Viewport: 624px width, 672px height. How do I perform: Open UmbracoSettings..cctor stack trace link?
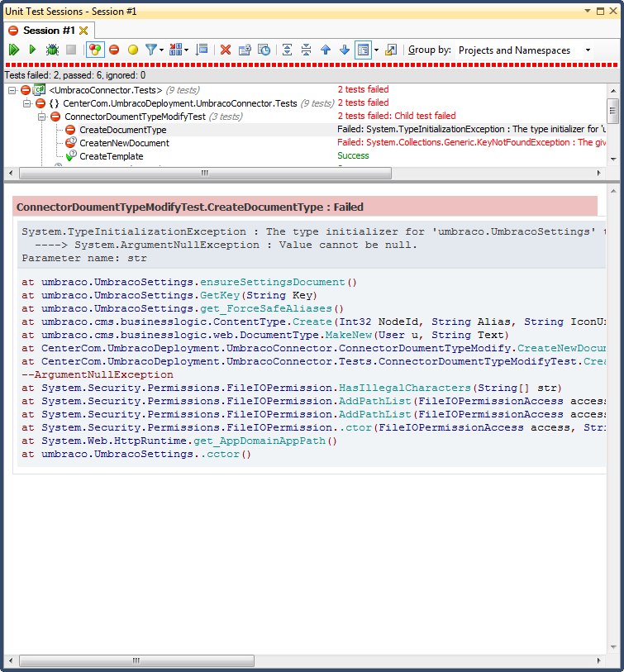click(223, 454)
